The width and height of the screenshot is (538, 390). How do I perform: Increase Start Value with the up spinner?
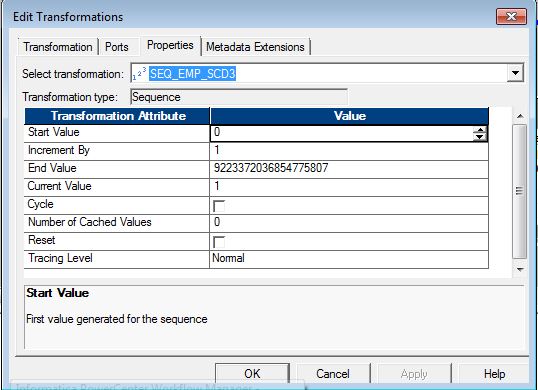(479, 130)
